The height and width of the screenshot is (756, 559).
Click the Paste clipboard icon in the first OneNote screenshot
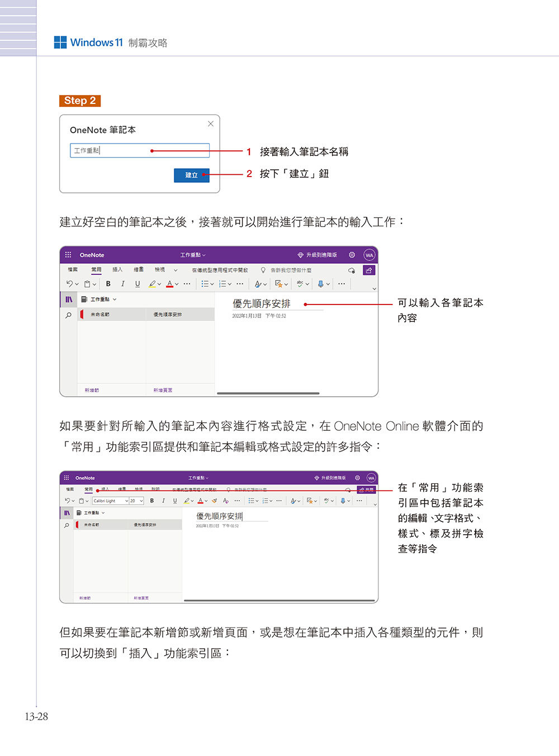pyautogui.click(x=87, y=284)
